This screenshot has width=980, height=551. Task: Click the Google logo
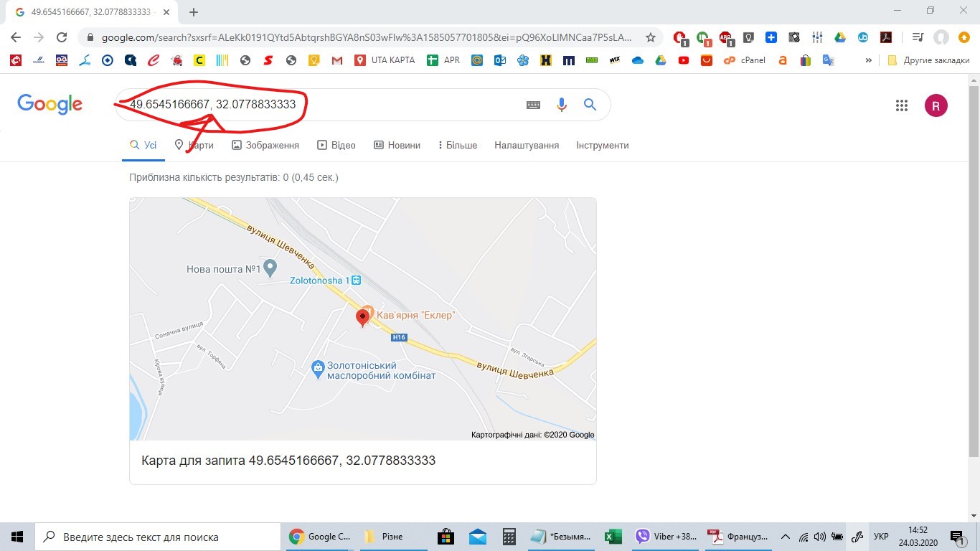coord(50,105)
